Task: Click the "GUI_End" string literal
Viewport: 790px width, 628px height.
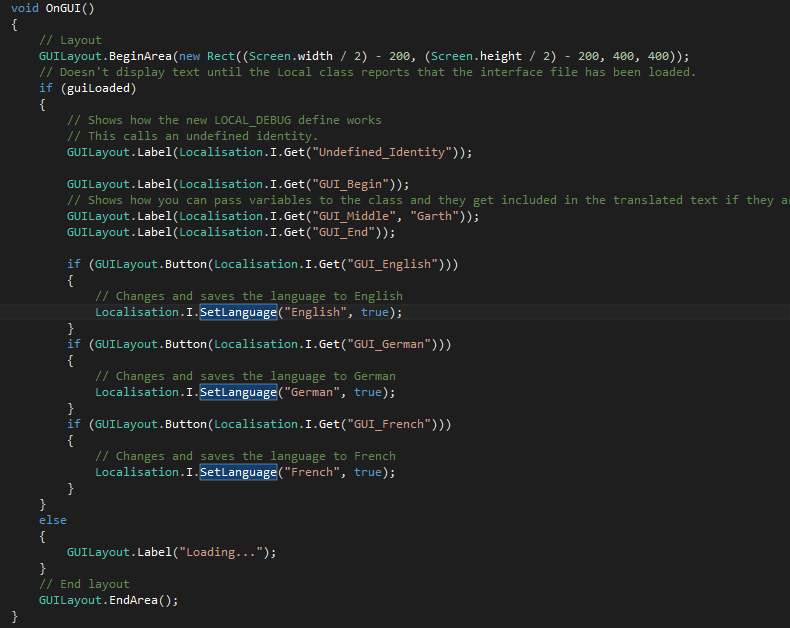Action: (x=347, y=232)
